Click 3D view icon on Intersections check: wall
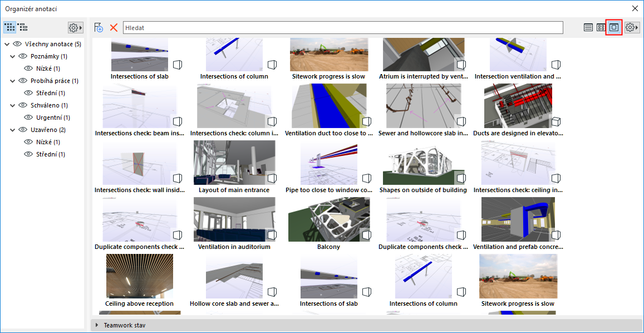 coord(178,178)
